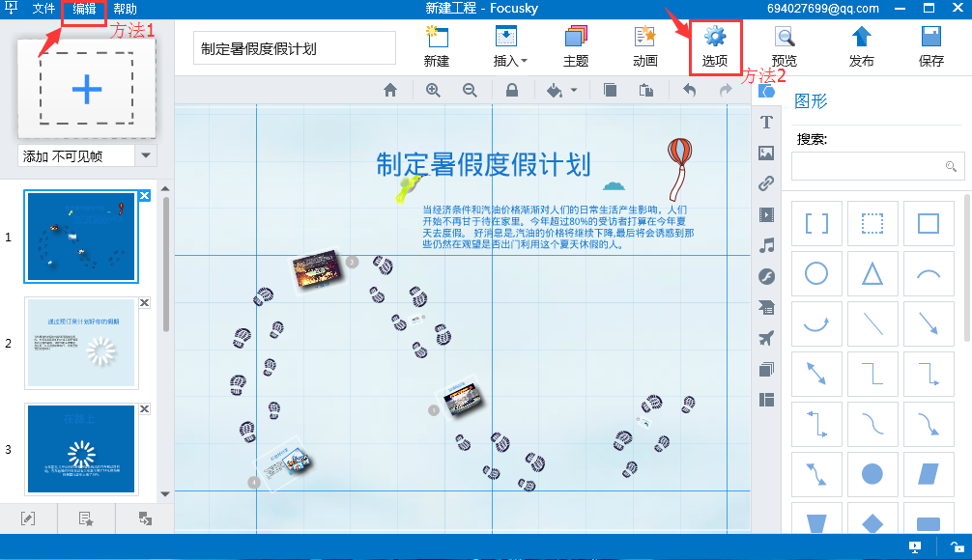972x560 pixels.
Task: Delete frame 1 with its X button
Action: click(x=144, y=196)
